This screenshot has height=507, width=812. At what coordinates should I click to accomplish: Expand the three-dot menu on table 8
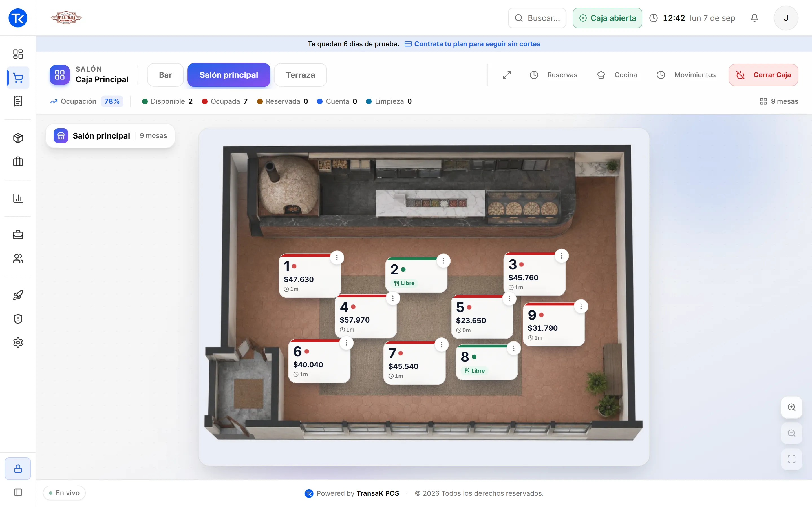[514, 348]
